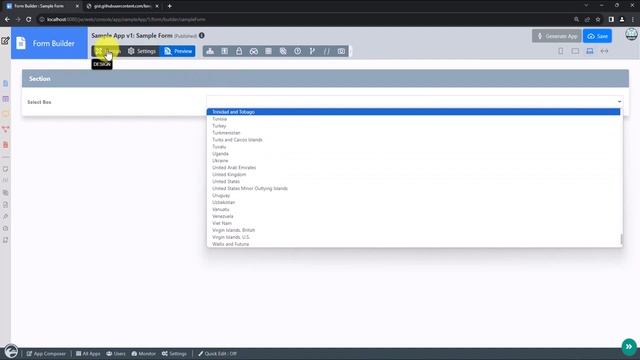Pick Viet Nam from the list
This screenshot has height=360, width=640.
(413, 223)
